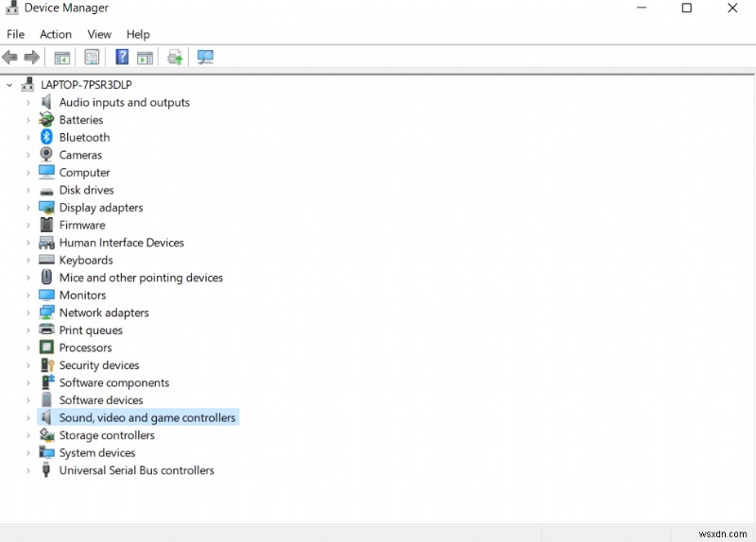This screenshot has height=542, width=756.
Task: Open the Action menu
Action: pyautogui.click(x=56, y=34)
